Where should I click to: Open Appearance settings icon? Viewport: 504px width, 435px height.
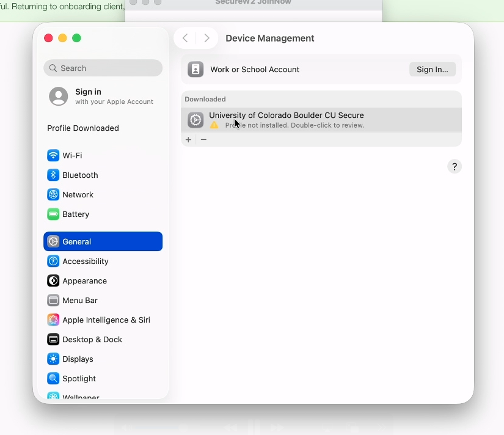pos(53,281)
